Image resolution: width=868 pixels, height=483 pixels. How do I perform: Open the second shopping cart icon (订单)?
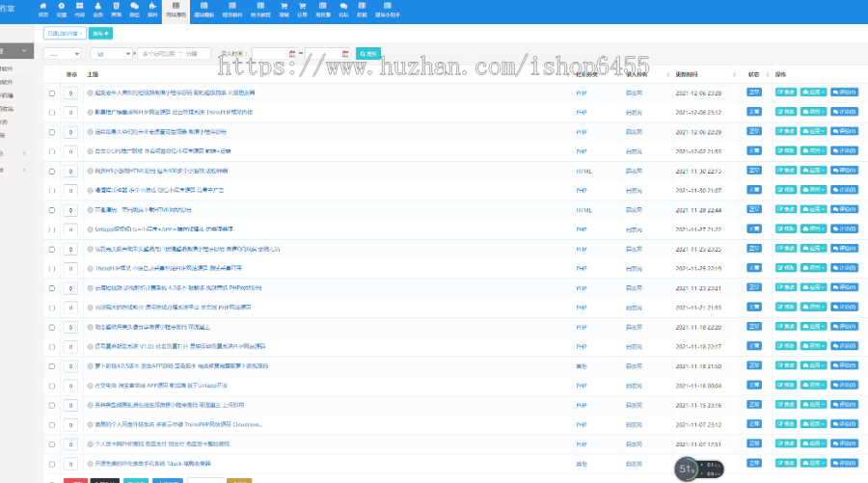(302, 10)
